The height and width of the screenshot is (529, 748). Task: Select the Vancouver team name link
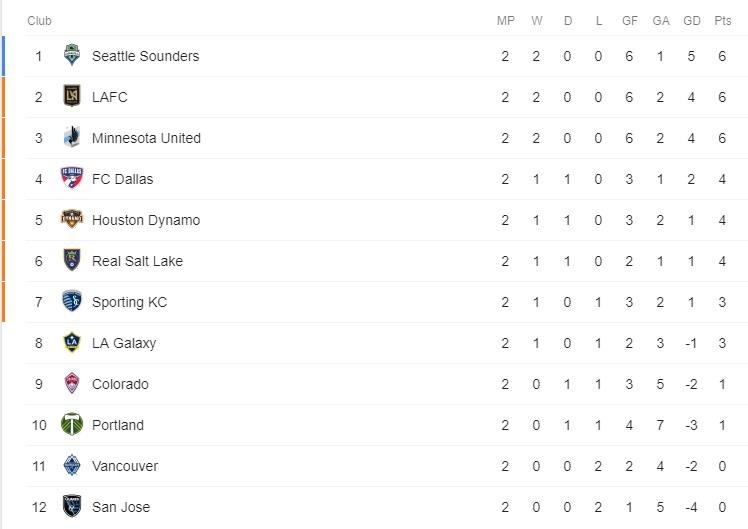125,466
